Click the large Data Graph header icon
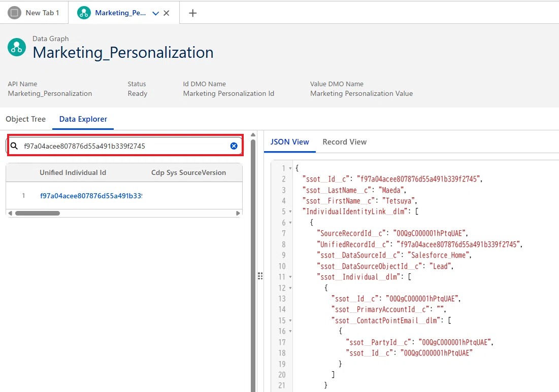559x392 pixels. coord(17,47)
